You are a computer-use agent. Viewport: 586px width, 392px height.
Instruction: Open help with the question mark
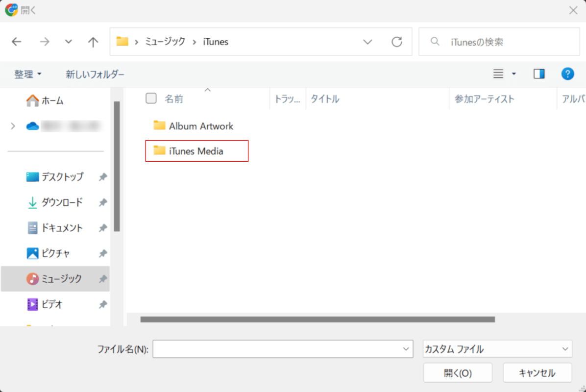coord(567,73)
